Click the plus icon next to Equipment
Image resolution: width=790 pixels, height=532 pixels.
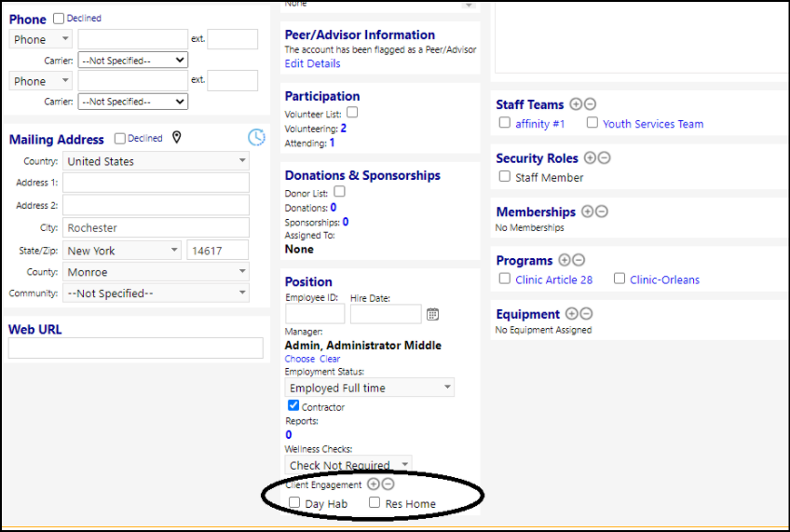572,313
